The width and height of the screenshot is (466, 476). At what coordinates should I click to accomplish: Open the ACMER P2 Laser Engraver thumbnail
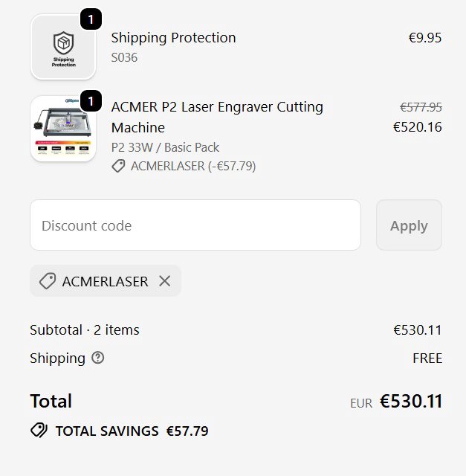point(63,129)
